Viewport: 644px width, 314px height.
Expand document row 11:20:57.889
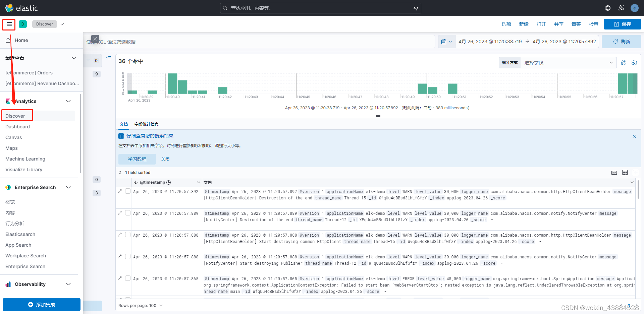pos(120,213)
